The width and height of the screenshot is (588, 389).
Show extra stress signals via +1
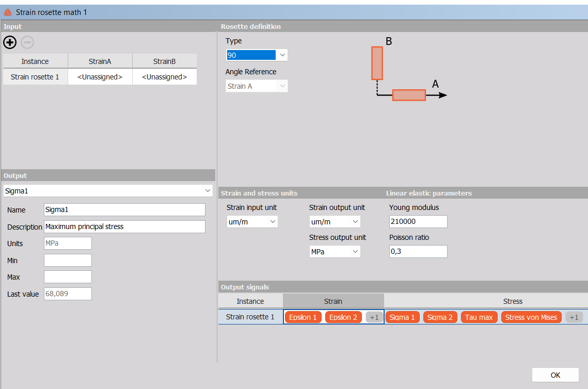[x=574, y=317]
